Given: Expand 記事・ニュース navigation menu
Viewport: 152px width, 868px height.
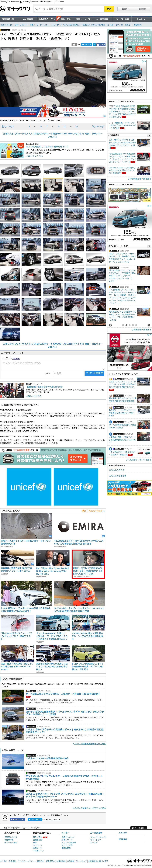Looking at the screenshot, I should (84, 19).
